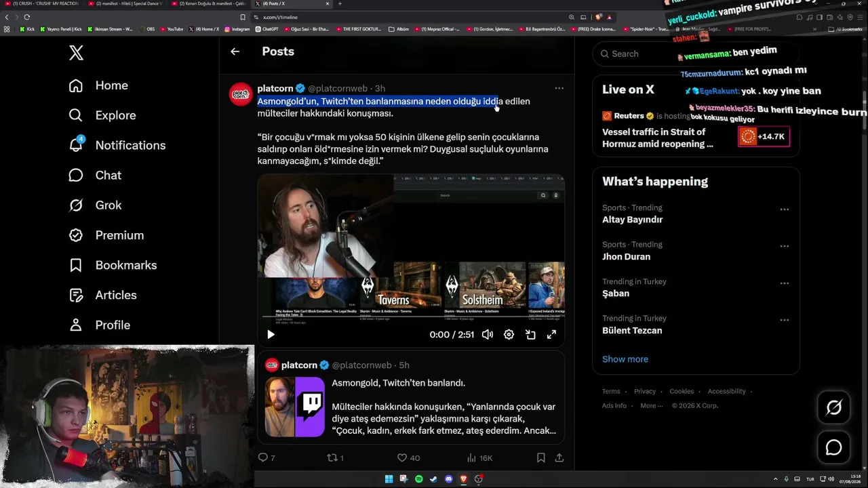This screenshot has height=488, width=868.
Task: Open more options for Şaban trend
Action: (x=785, y=283)
